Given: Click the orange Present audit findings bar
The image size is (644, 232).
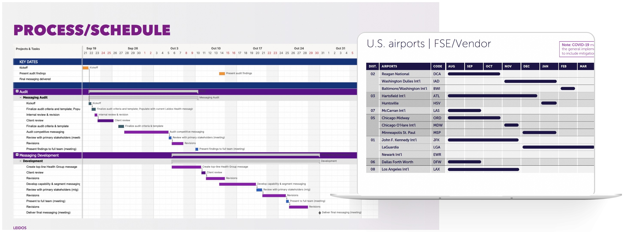Looking at the screenshot, I should tap(222, 74).
